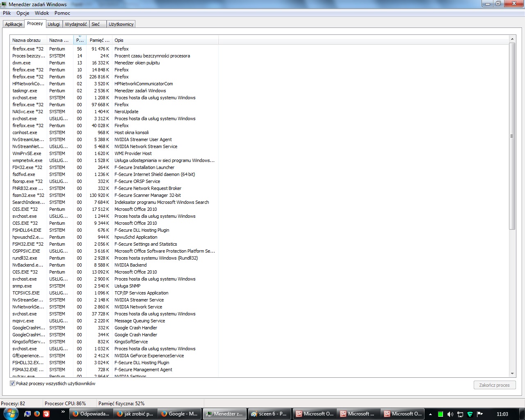The width and height of the screenshot is (525, 420).
Task: Click the sorted 'P...' CPU column header
Action: point(80,40)
